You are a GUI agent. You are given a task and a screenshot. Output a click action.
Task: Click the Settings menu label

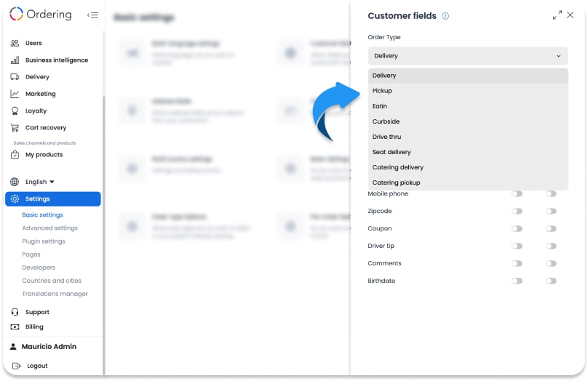[38, 199]
